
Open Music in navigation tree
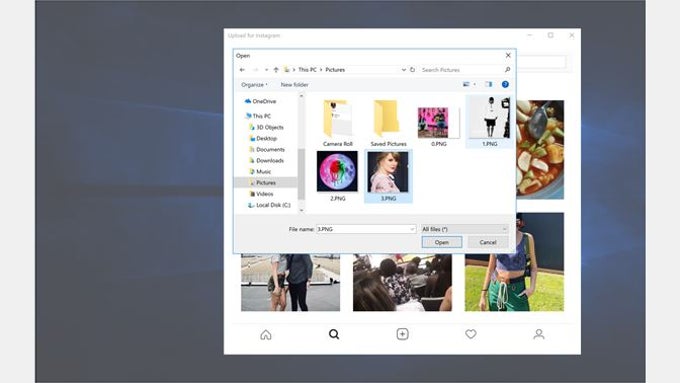pyautogui.click(x=260, y=172)
